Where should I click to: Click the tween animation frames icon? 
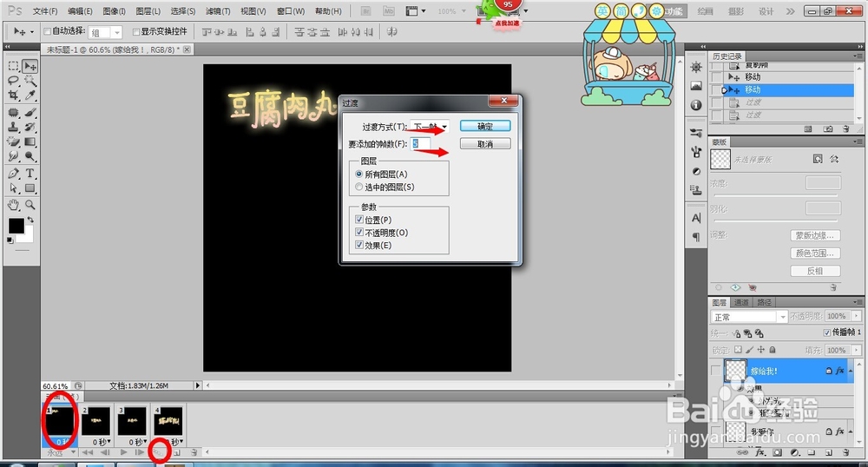coord(159,452)
